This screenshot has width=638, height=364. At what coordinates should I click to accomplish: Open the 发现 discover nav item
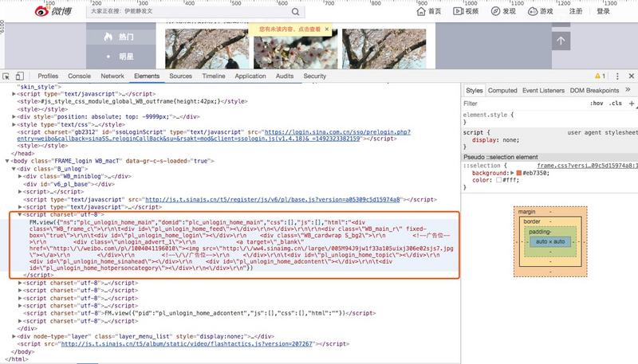coord(503,11)
